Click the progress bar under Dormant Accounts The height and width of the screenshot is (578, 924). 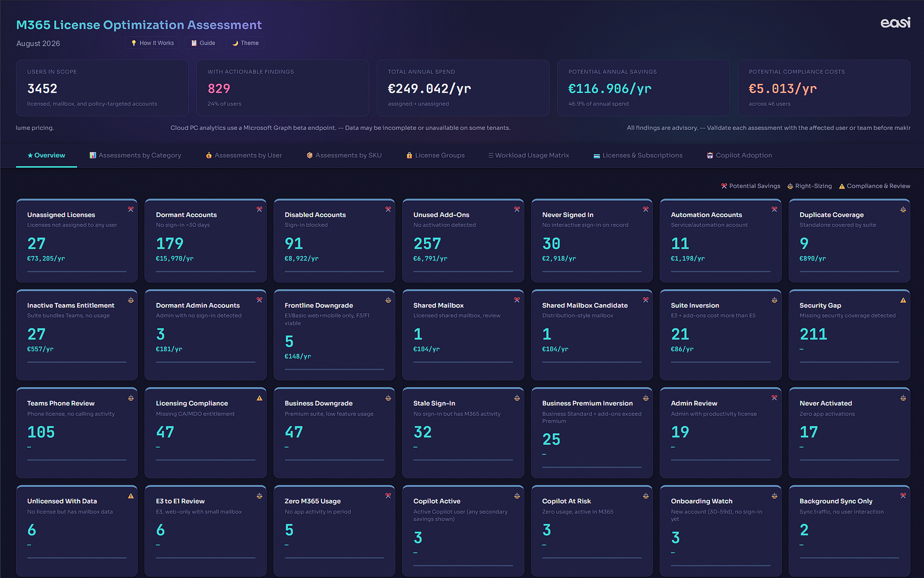point(206,271)
